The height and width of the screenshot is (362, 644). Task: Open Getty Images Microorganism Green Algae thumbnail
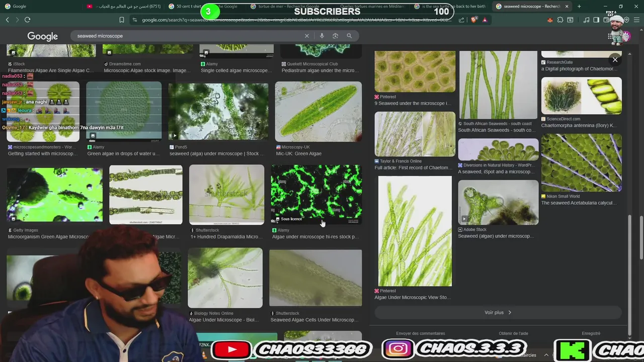[54, 195]
